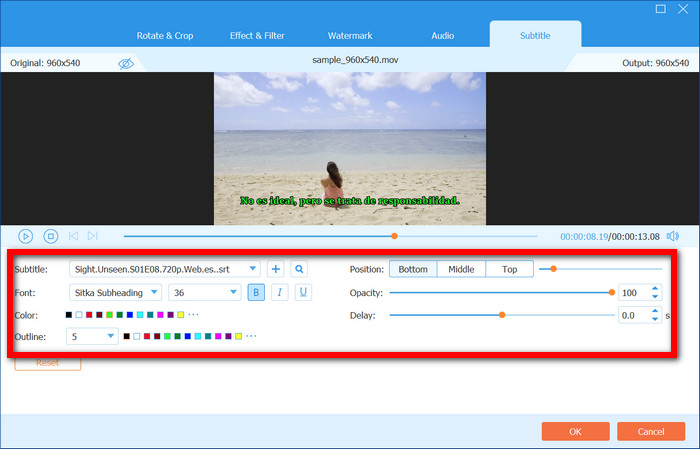Viewport: 700px width, 449px height.
Task: Jump to previous frame icon
Action: [73, 236]
